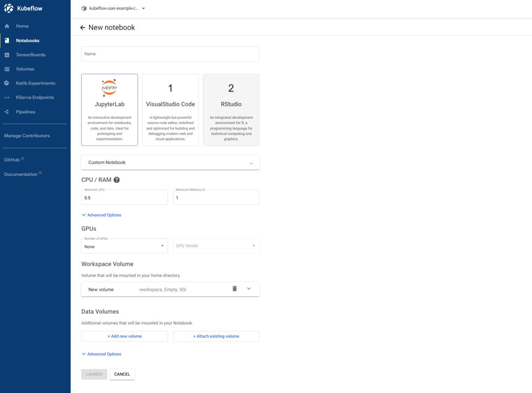
Task: Open the KServe Endpoints menu item
Action: point(35,97)
